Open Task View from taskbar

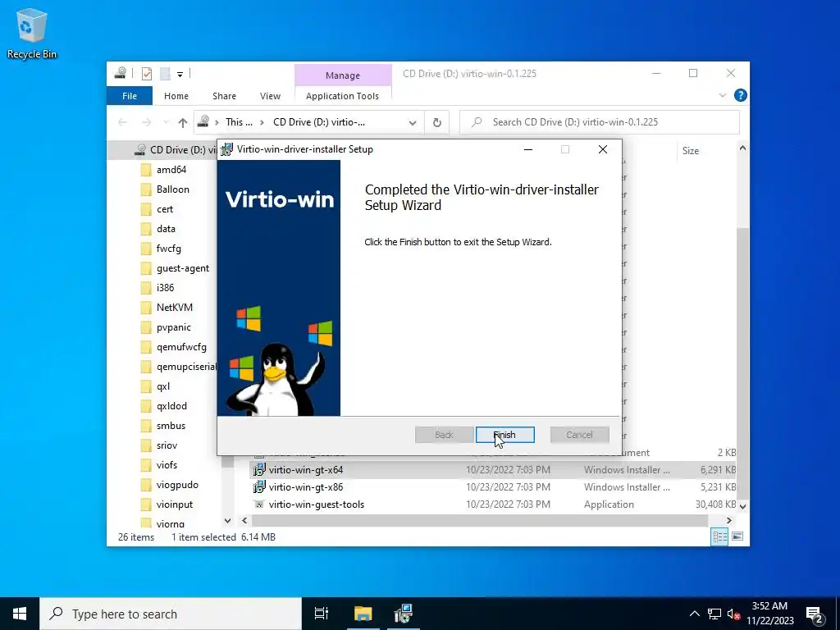pyautogui.click(x=322, y=614)
